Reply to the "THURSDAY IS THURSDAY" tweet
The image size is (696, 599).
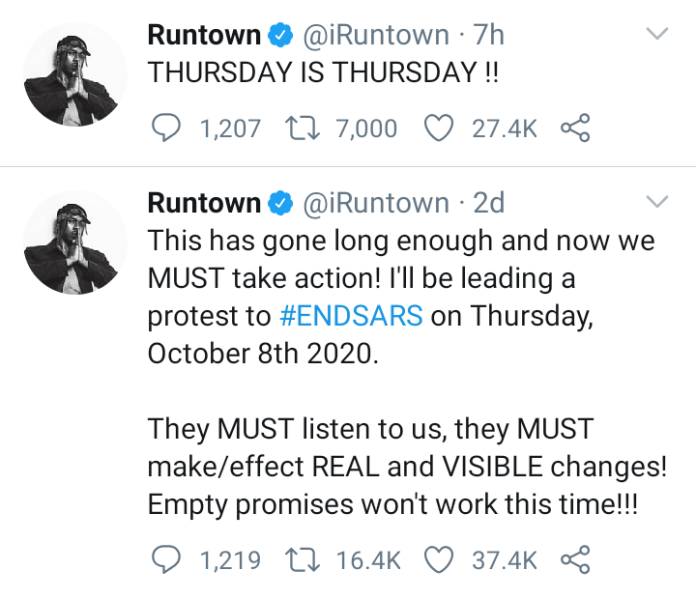166,128
